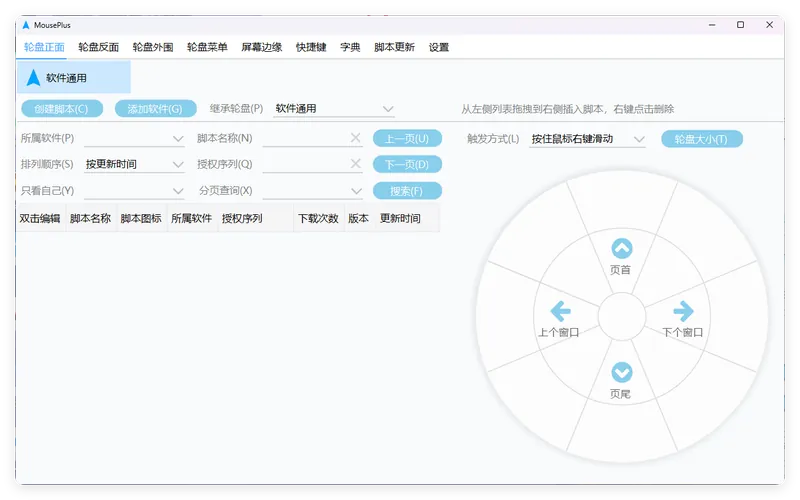
Task: Click the 版本 column header
Action: coord(359,218)
